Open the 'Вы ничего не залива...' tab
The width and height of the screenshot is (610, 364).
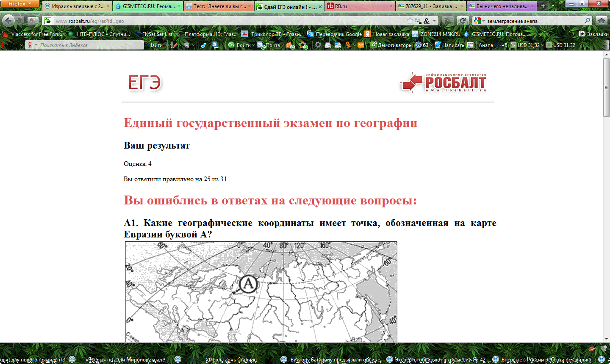point(502,6)
